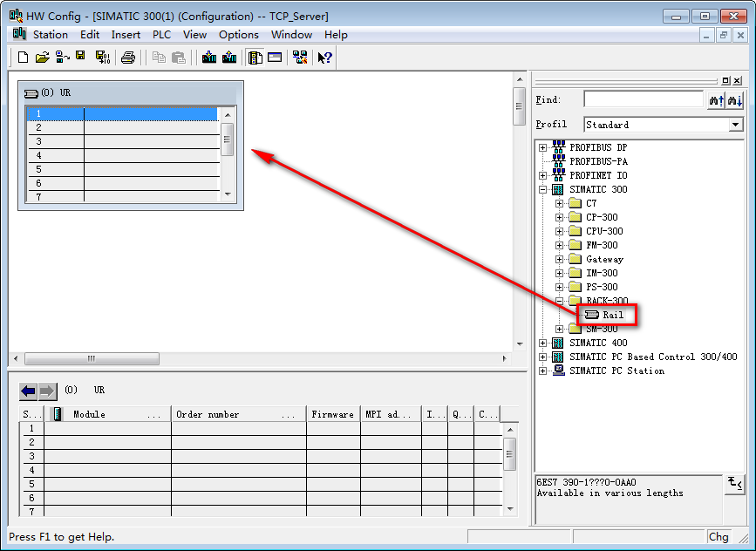The image size is (756, 551).
Task: Dock the catalog pane with pin button
Action: point(726,80)
